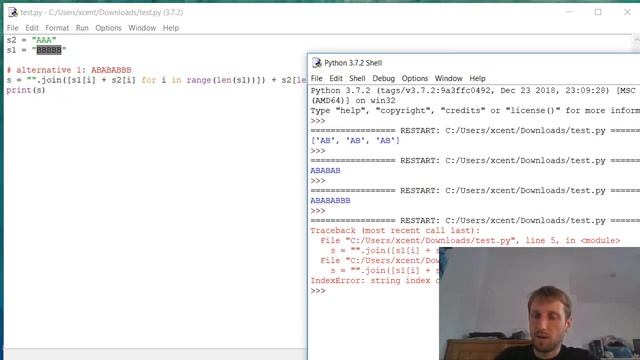
Task: Open the Help menu in test.py editor
Action: (171, 28)
